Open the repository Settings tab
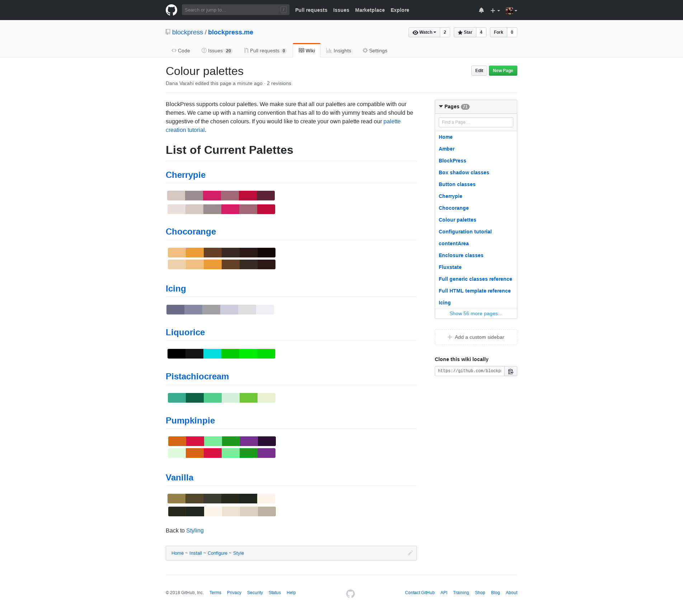Viewport: 683px width, 616px height. click(x=375, y=51)
